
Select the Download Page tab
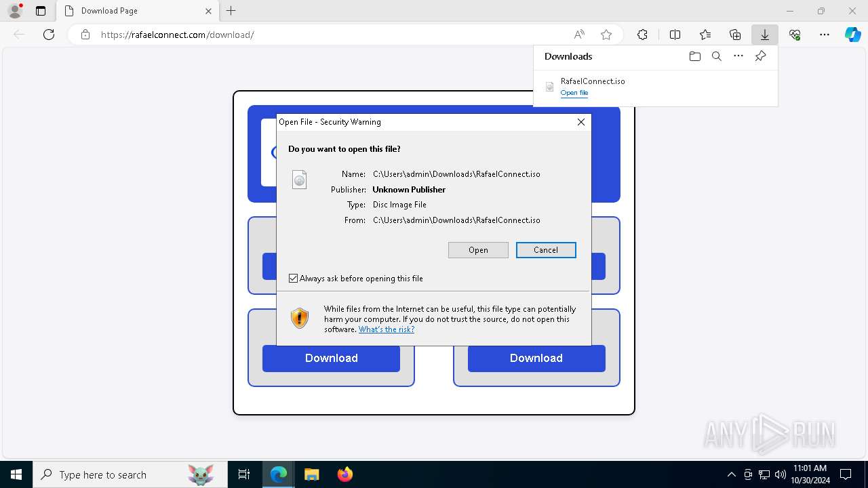[138, 11]
